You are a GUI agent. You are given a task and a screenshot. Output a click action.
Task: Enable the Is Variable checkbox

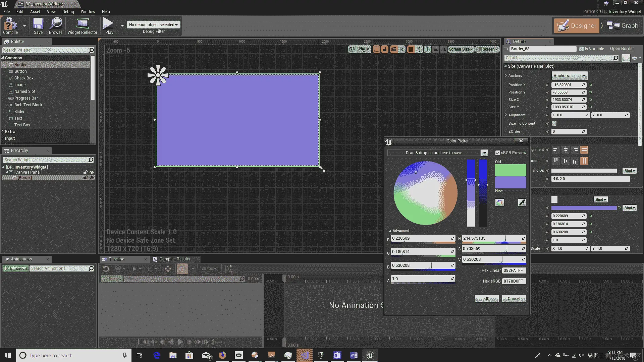(581, 49)
